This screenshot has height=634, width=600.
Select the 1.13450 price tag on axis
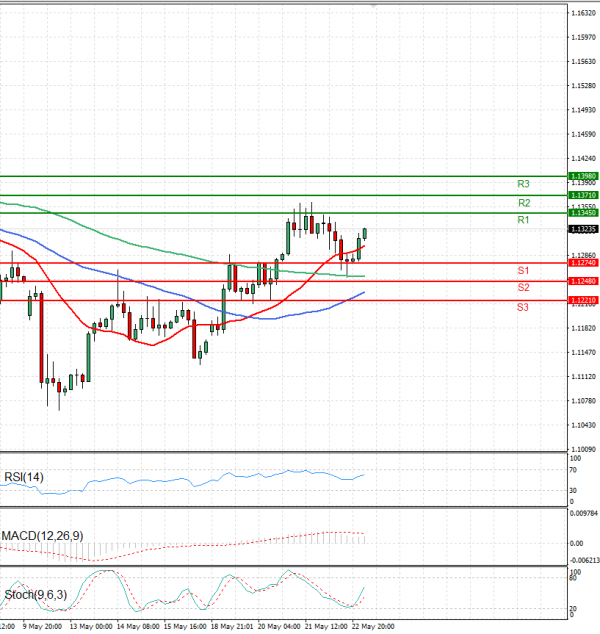[583, 213]
